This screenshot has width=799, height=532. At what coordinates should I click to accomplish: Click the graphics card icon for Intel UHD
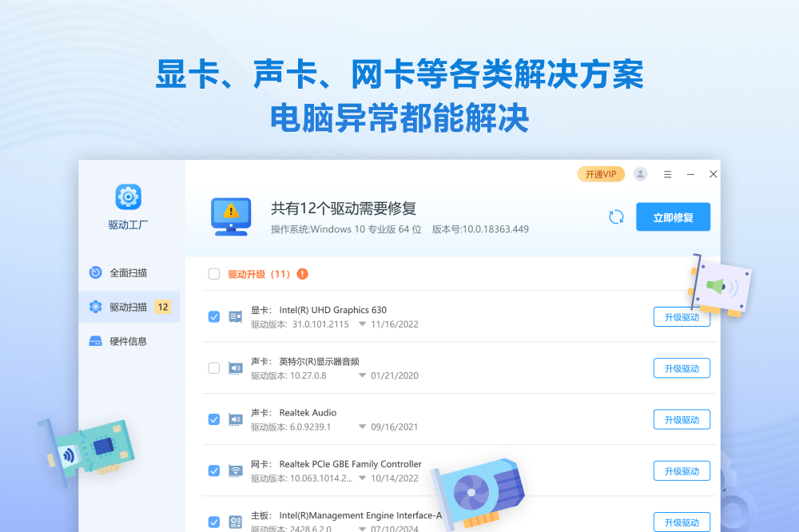tap(236, 317)
